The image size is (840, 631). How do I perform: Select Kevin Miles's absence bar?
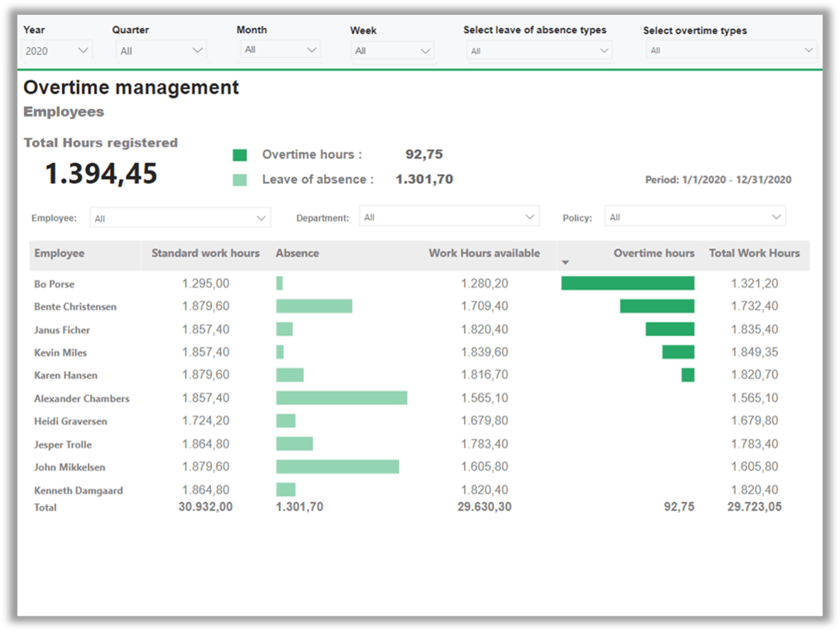[x=280, y=352]
